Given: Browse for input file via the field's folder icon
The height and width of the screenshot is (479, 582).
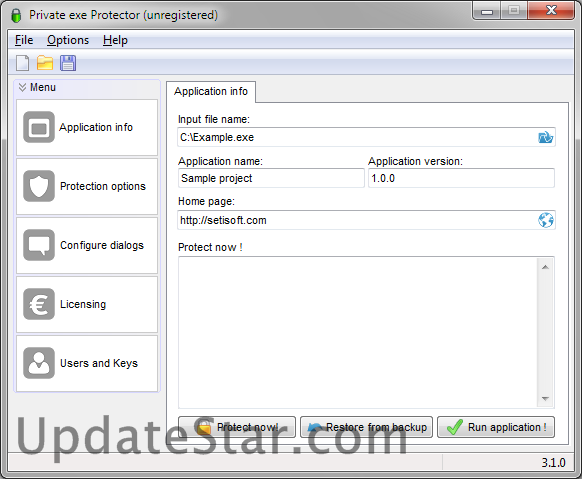Looking at the screenshot, I should pyautogui.click(x=545, y=137).
